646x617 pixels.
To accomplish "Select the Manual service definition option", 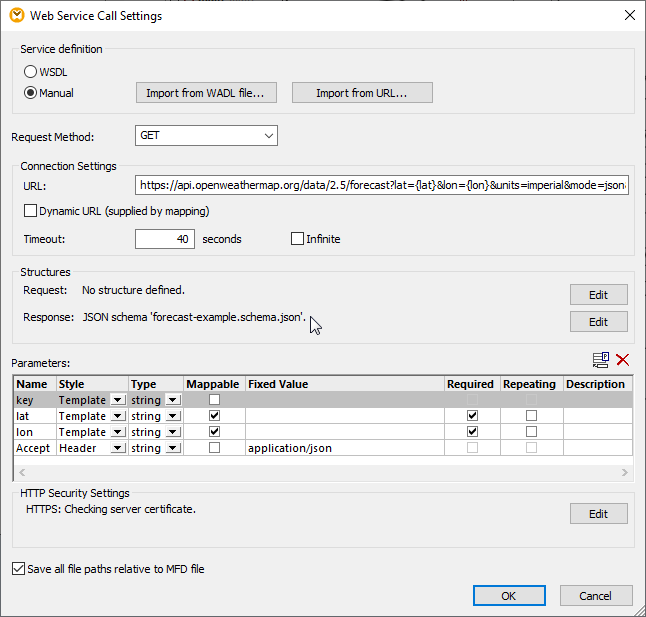I will tap(31, 93).
